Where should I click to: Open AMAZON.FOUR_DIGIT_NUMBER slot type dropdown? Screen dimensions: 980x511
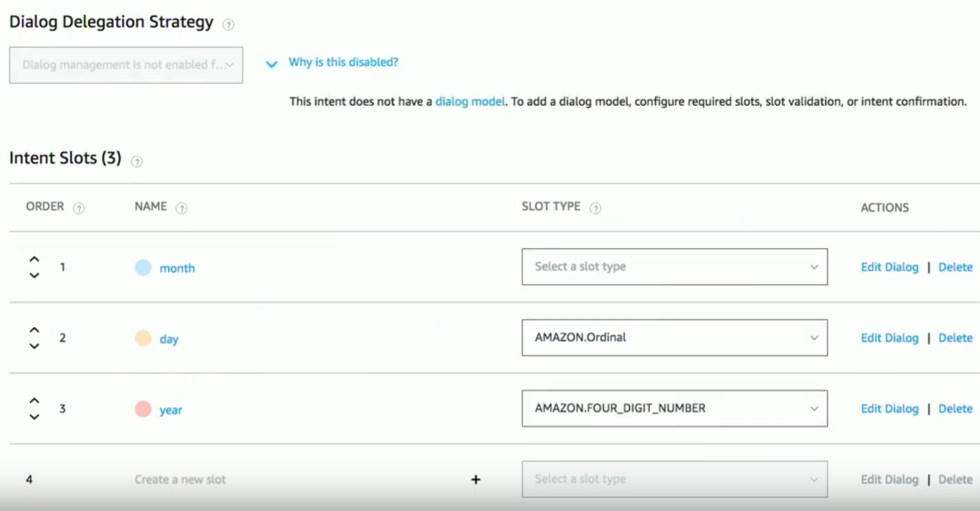pos(674,409)
